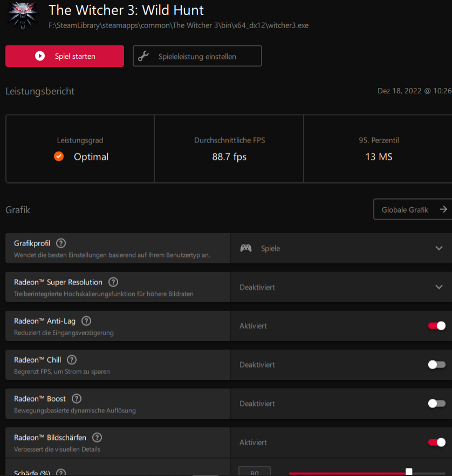The image size is (452, 476).
Task: Click the Optimal performance rating text
Action: tap(91, 157)
